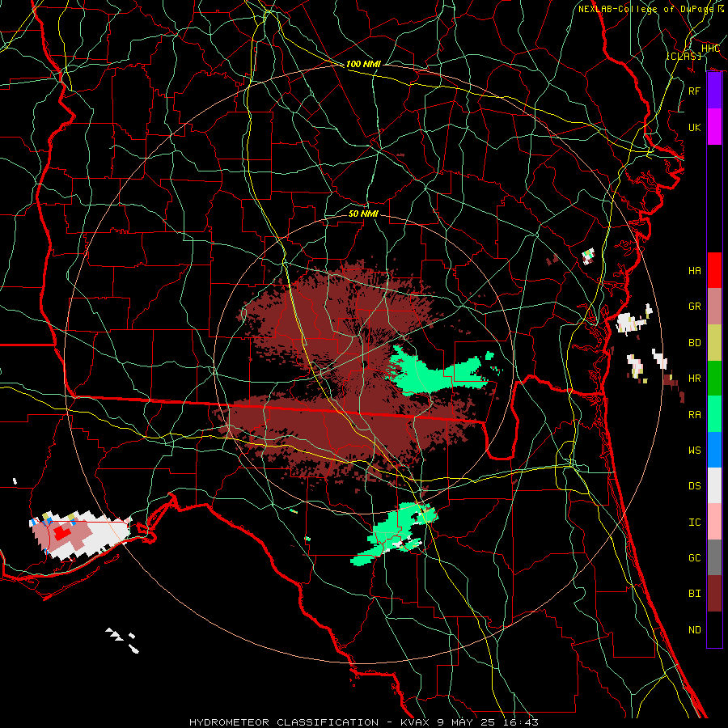The height and width of the screenshot is (728, 728).
Task: Click the UK magenta legend swatch
Action: pos(714,127)
